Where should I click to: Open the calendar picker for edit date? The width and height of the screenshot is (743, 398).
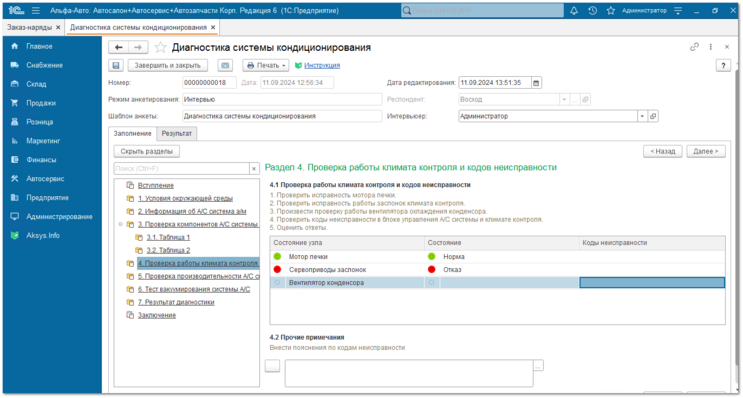[536, 83]
